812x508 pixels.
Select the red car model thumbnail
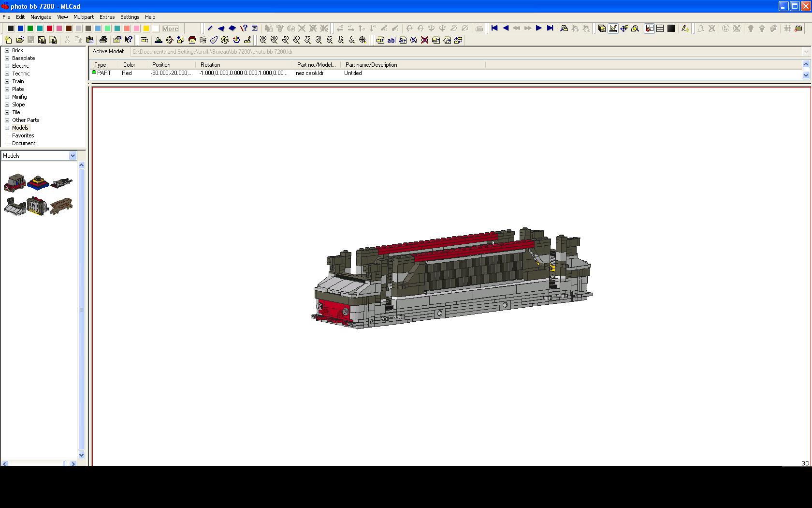tap(14, 182)
